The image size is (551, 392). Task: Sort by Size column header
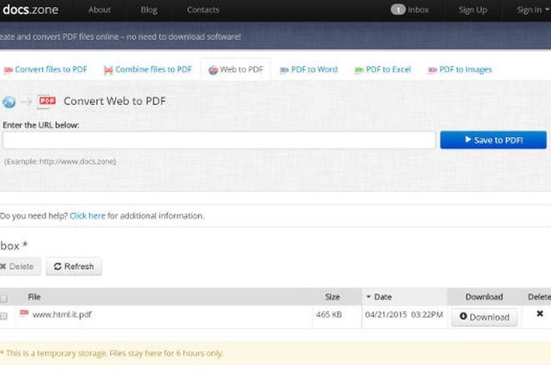(332, 297)
